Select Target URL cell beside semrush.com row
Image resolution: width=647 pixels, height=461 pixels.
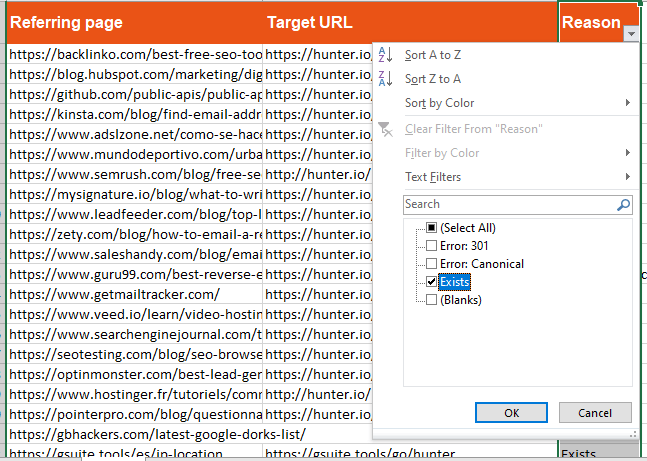(318, 175)
